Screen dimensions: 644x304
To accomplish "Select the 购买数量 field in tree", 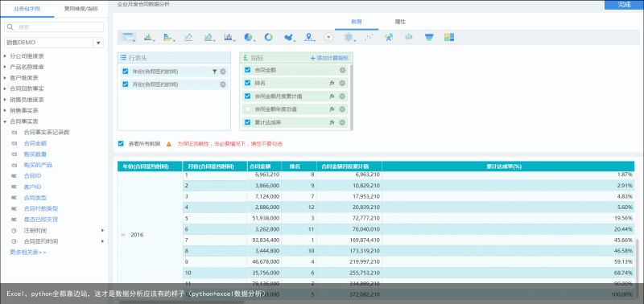I will pyautogui.click(x=35, y=154).
